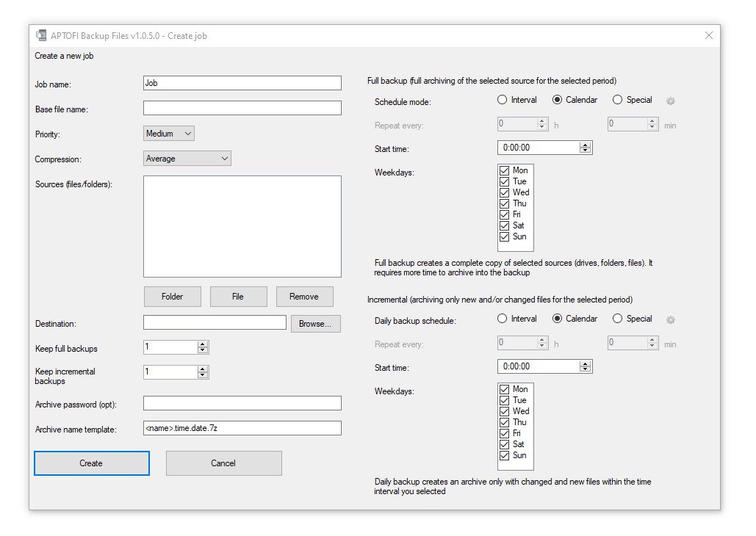This screenshot has width=756, height=536.
Task: Add a source with the Folder button
Action: coord(172,297)
